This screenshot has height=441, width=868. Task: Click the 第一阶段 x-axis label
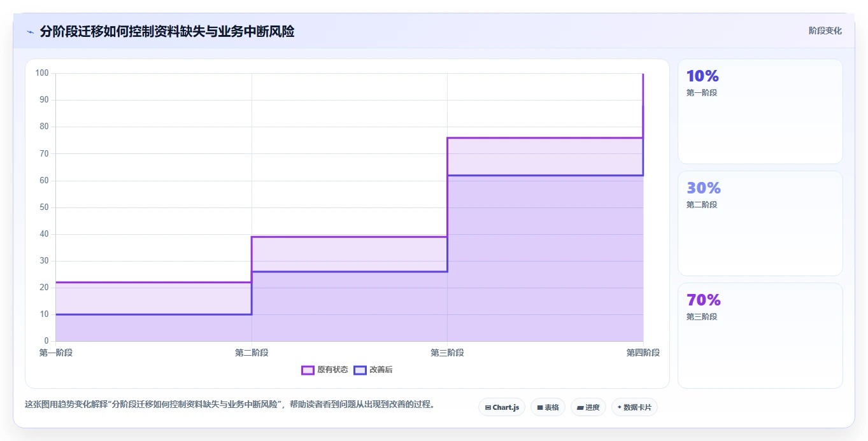coord(55,353)
